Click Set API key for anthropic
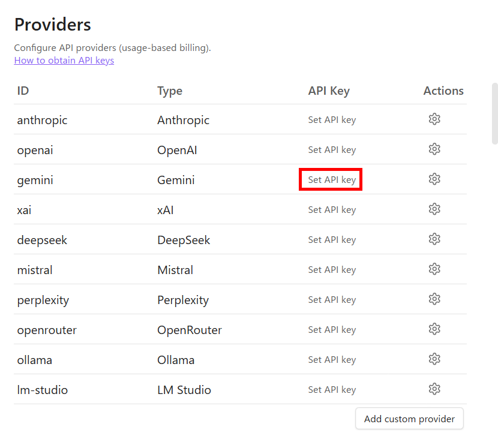498x448 pixels. click(332, 120)
